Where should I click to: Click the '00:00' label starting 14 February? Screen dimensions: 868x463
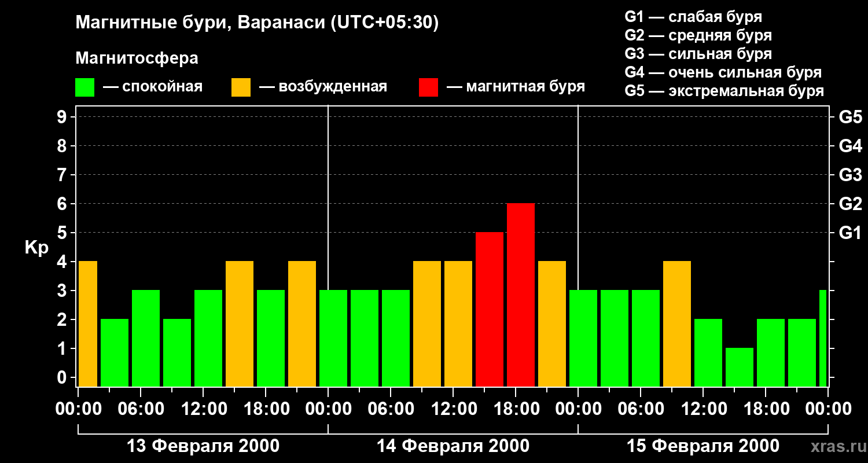coord(328,409)
